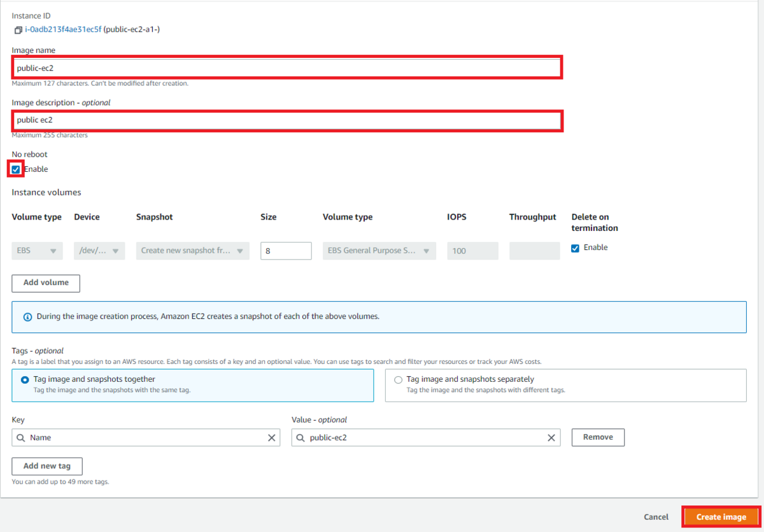Viewport: 764px width, 532px height.
Task: Click the Create image button
Action: tap(721, 517)
